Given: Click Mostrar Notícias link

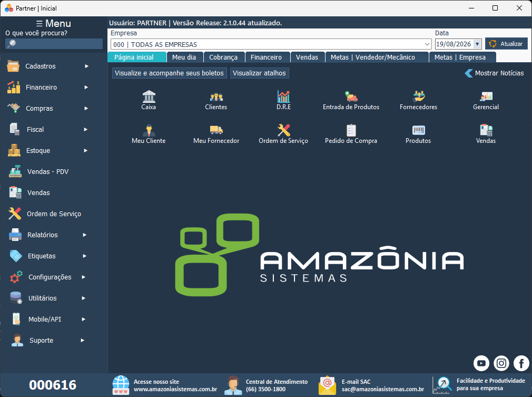Looking at the screenshot, I should pos(494,73).
